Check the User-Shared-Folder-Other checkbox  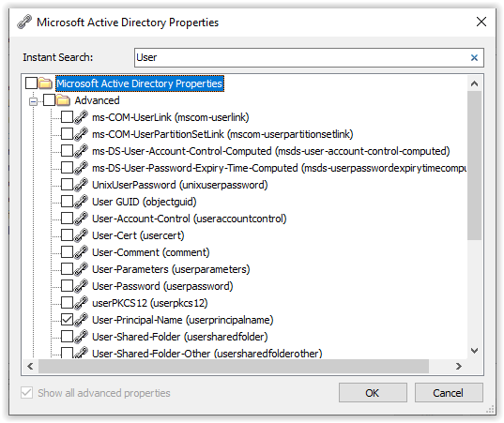click(67, 353)
